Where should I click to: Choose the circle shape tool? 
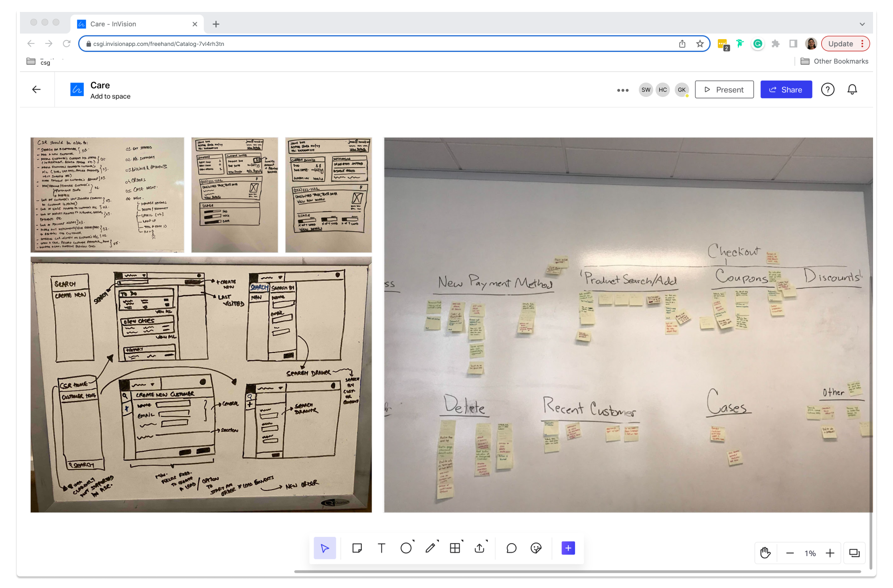click(406, 548)
